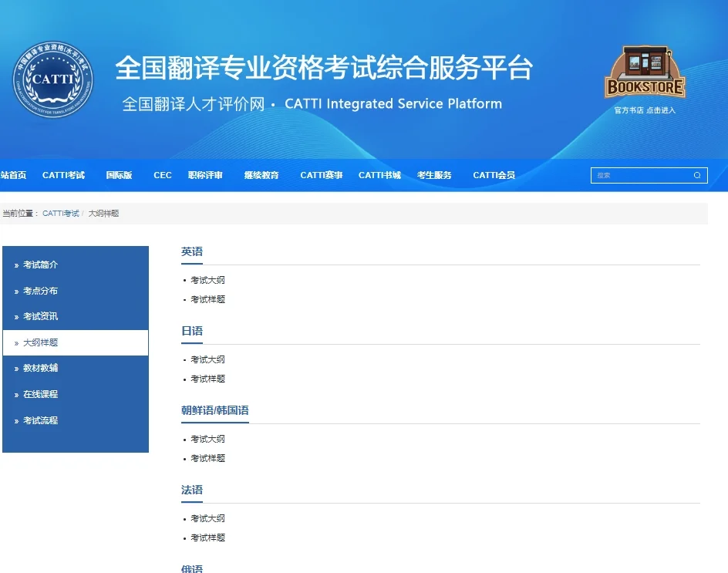Open CATTI赛事 navigation item

pos(322,175)
